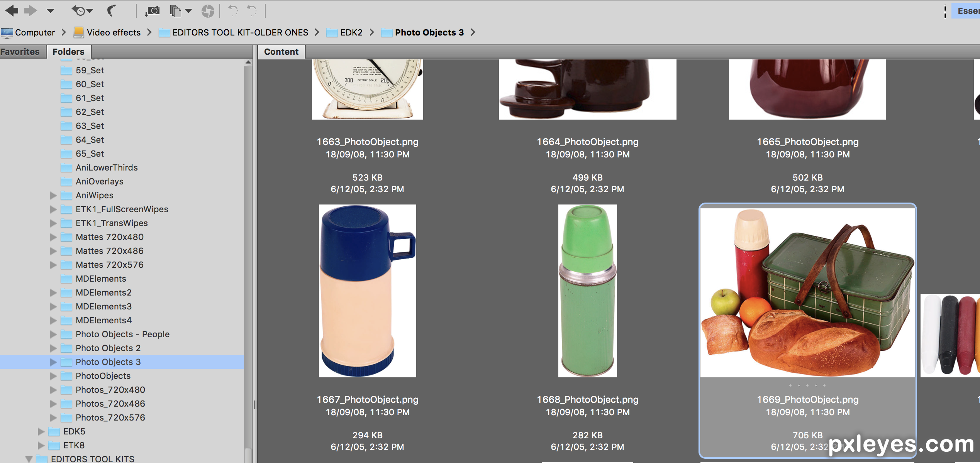Click Photo Objects 3 breadcrumb folder icon
980x463 pixels.
(387, 32)
